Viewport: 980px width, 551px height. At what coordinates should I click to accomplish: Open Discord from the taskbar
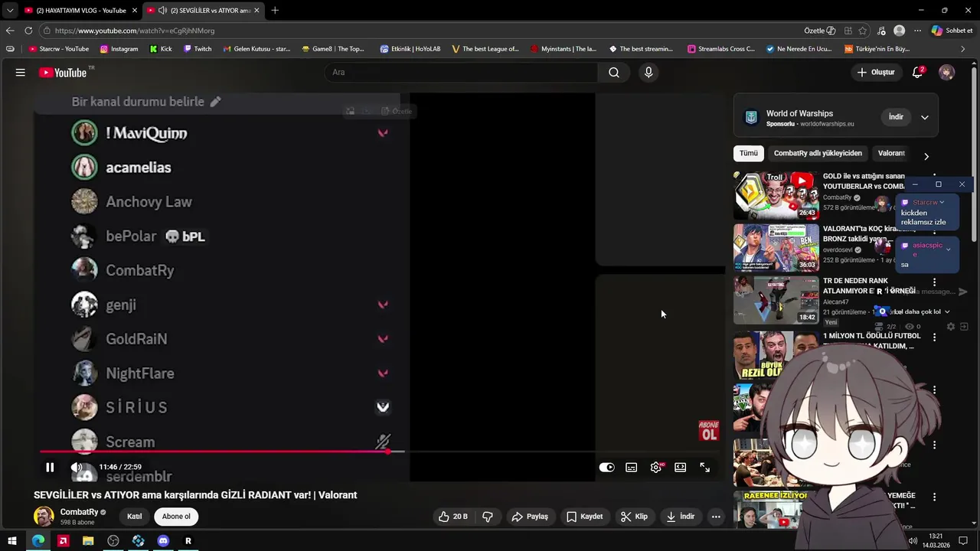point(163,541)
